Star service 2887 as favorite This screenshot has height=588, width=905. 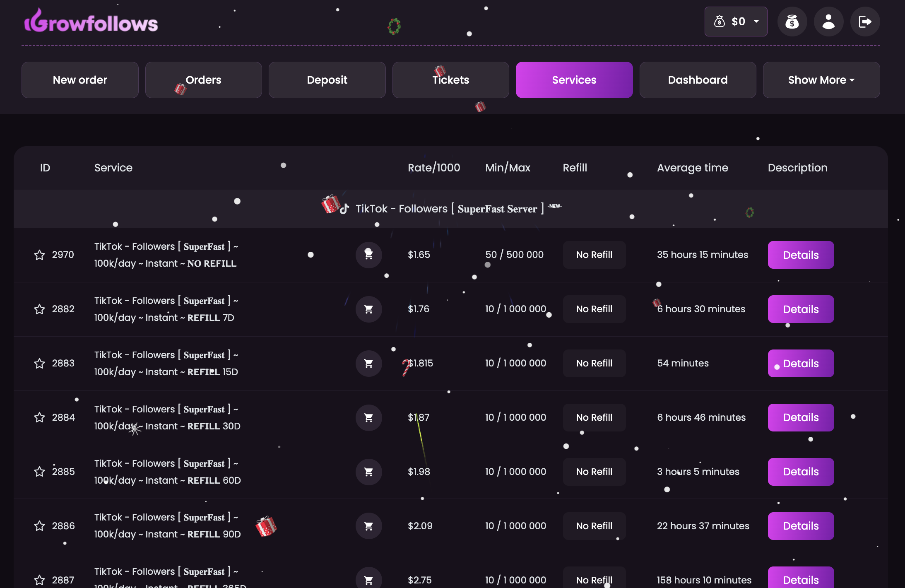39,580
